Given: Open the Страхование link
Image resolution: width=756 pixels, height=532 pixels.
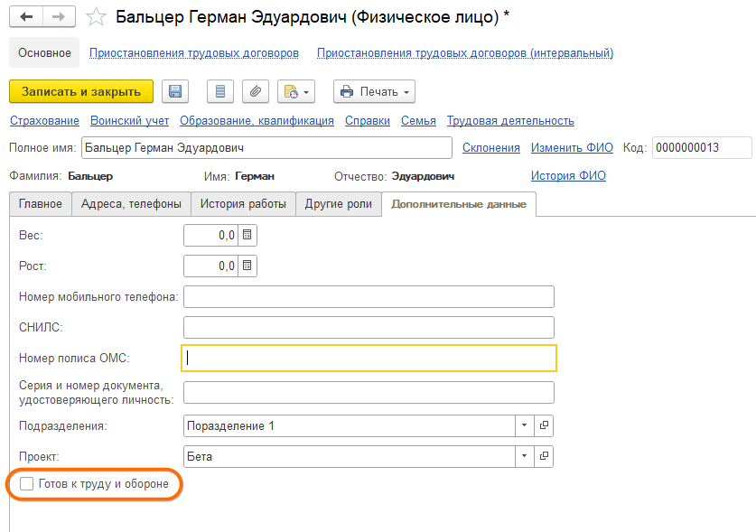Looking at the screenshot, I should (x=44, y=120).
